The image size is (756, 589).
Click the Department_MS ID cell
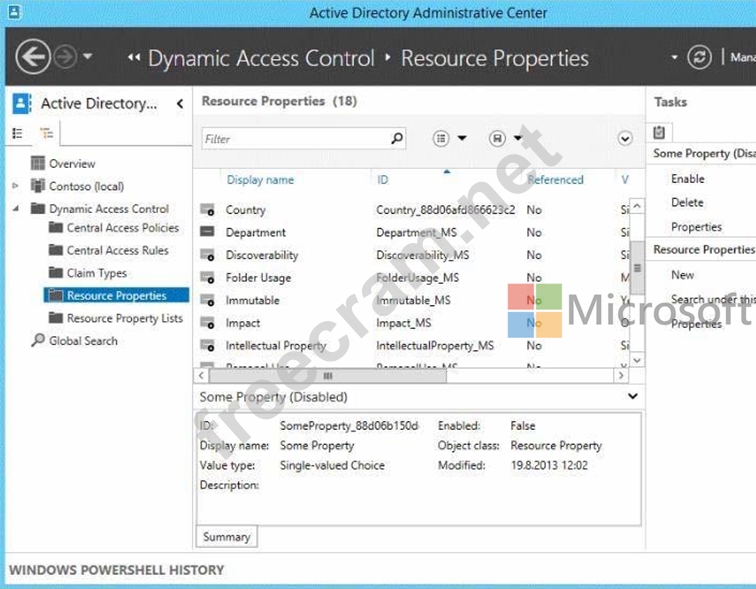pyautogui.click(x=416, y=232)
